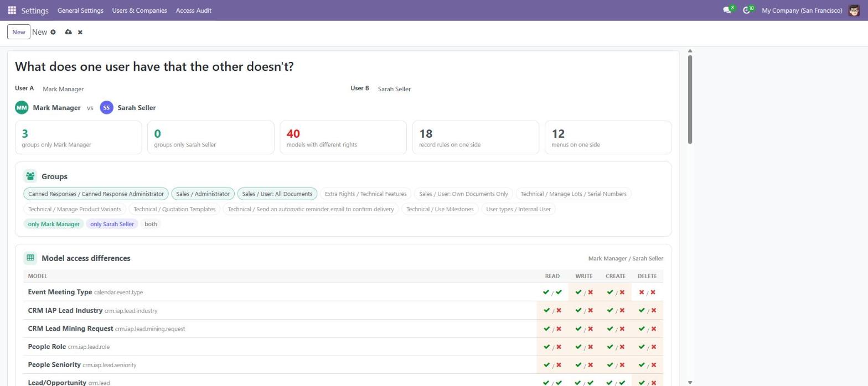Click the DELETE column header
Screen dimensions: 868x386
point(647,276)
